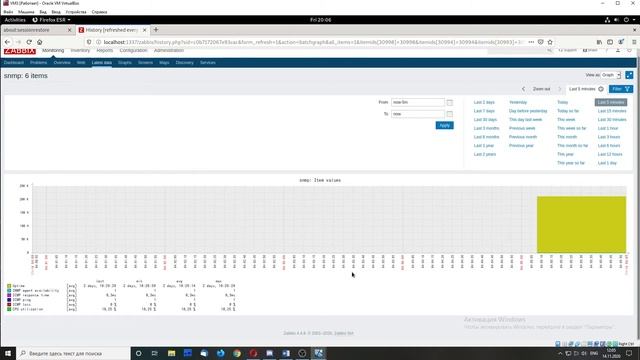This screenshot has width=640, height=360.
Task: Go to the Screens submenu
Action: (145, 63)
